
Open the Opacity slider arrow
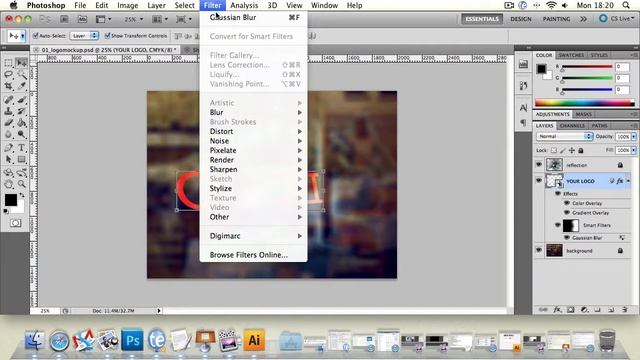tap(634, 137)
